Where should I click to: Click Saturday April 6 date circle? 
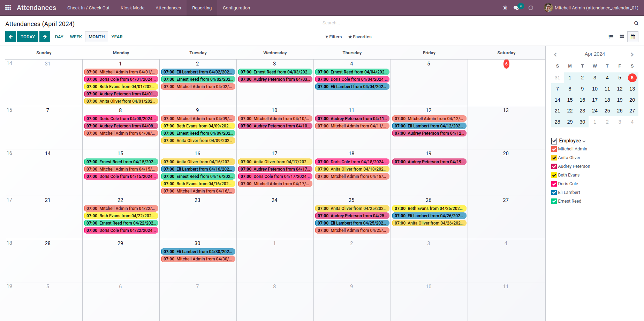[x=506, y=64]
